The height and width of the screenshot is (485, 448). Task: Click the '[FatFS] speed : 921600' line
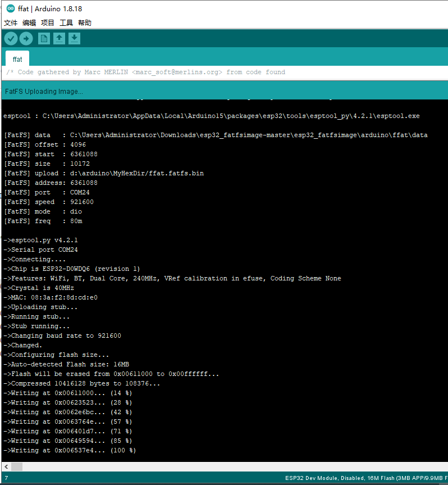(48, 202)
